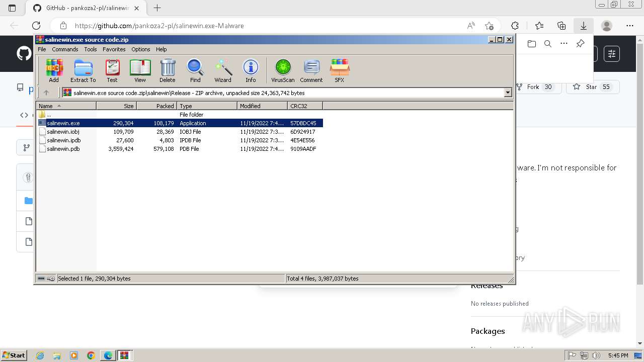
Task: Close the GitHub browser tab
Action: [137, 8]
